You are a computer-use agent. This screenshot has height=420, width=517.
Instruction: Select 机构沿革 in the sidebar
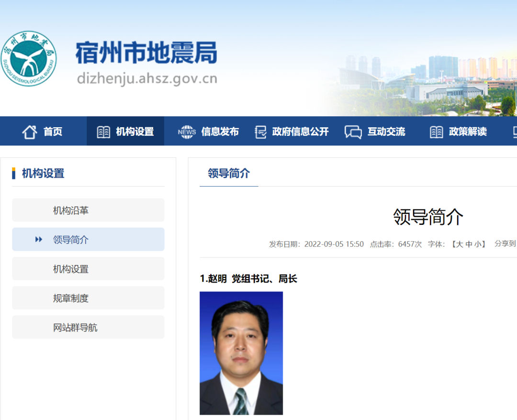[x=88, y=210]
